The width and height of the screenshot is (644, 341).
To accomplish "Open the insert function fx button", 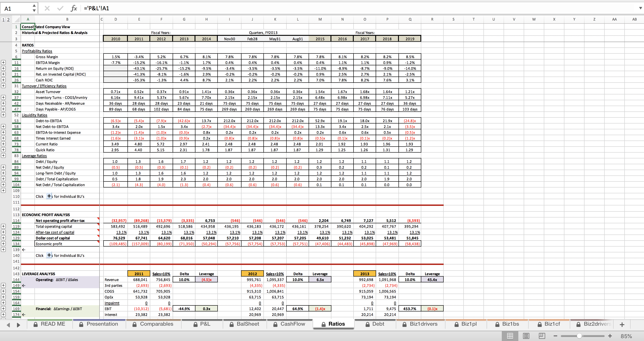I will tap(74, 9).
